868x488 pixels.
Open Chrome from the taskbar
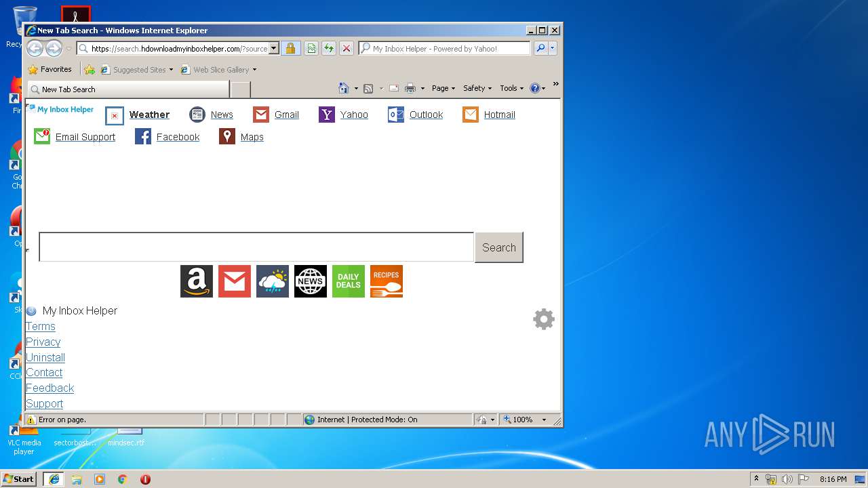pyautogui.click(x=123, y=479)
